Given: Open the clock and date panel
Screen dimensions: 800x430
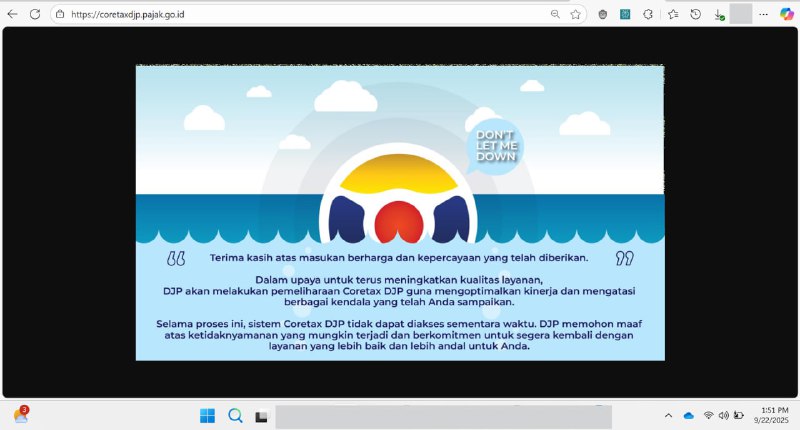Looking at the screenshot, I should (775, 416).
